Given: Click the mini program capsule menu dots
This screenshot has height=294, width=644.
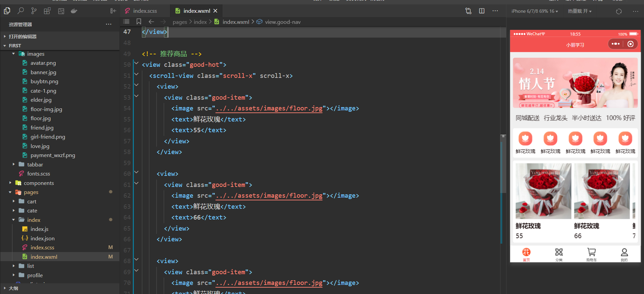Looking at the screenshot, I should 615,44.
